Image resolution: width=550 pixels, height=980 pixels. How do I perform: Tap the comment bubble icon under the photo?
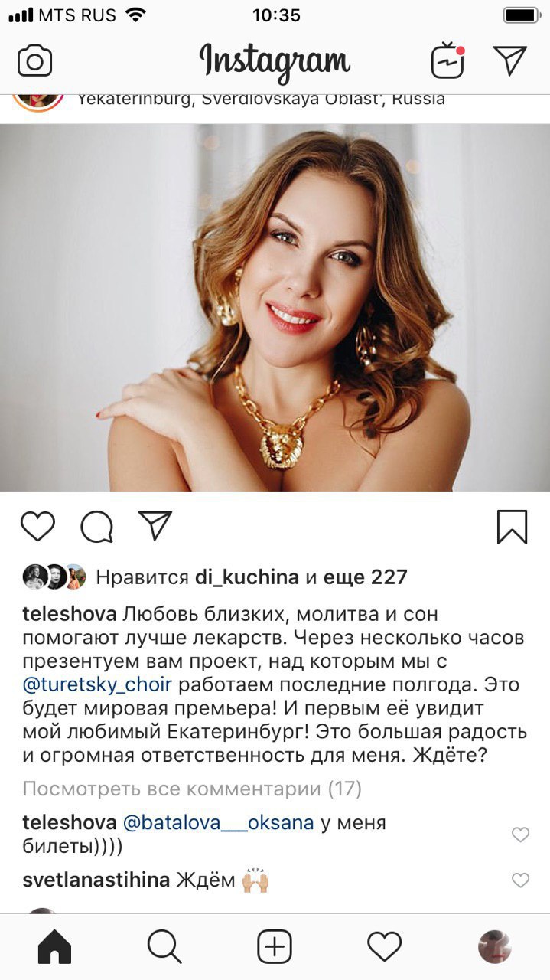point(97,527)
